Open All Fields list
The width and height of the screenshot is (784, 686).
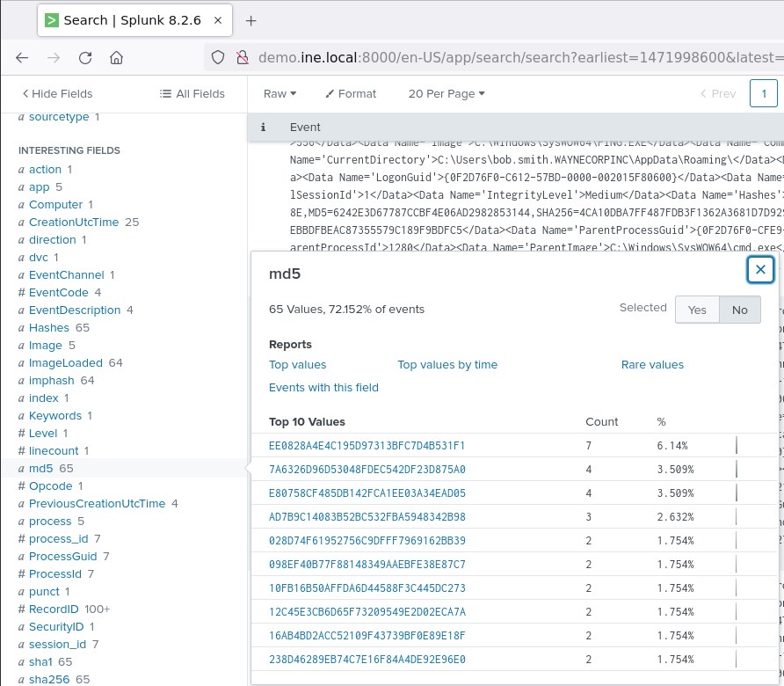coord(192,93)
